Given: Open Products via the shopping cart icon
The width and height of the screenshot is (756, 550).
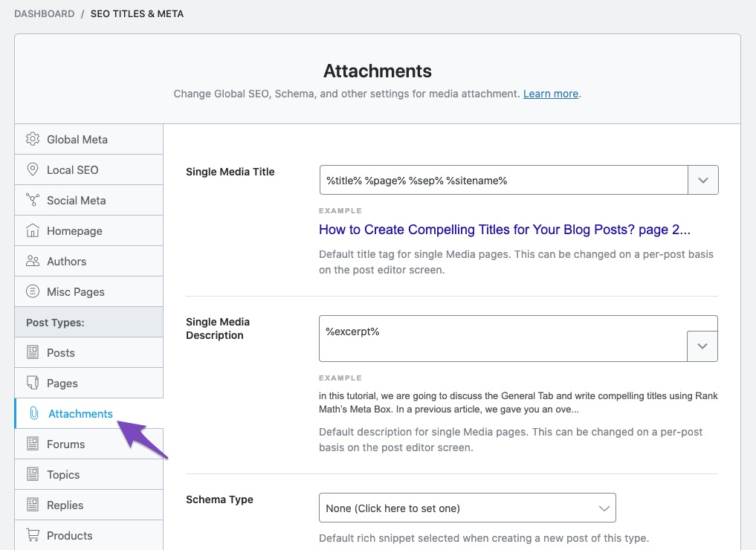Looking at the screenshot, I should (32, 535).
